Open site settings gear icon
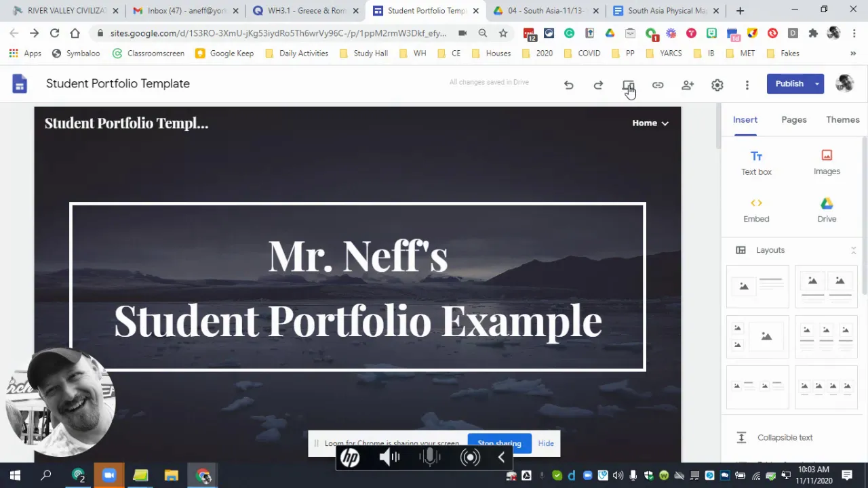 click(717, 85)
